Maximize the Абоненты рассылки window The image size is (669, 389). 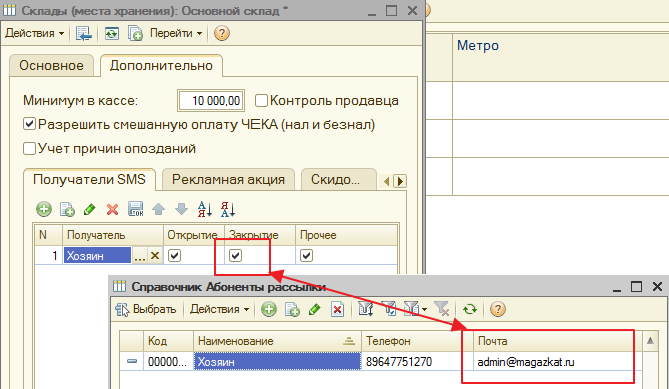636,287
